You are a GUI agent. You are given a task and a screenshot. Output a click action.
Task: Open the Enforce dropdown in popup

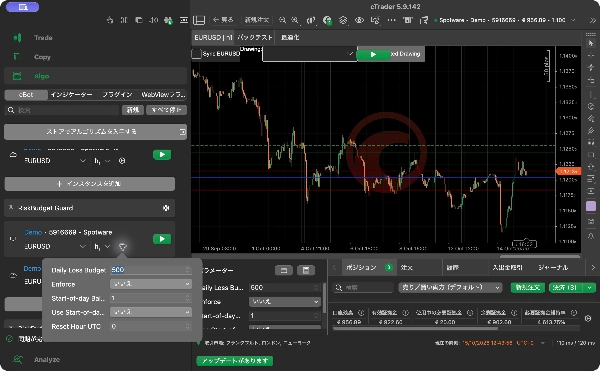click(151, 284)
